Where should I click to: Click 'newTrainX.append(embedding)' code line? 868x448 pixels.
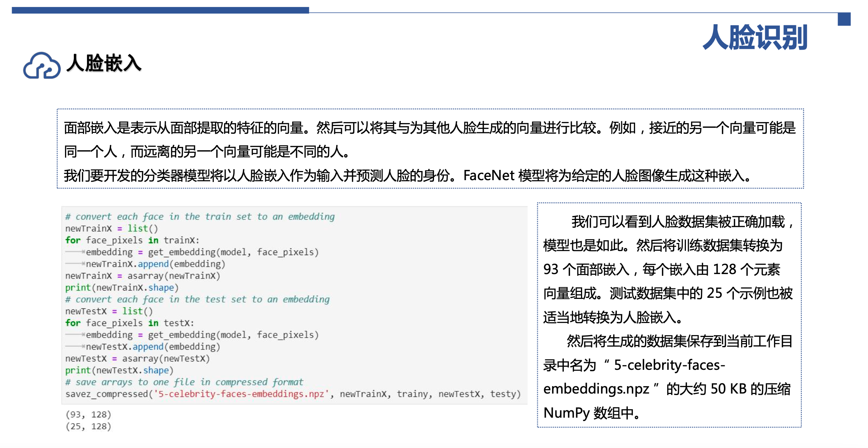[155, 264]
